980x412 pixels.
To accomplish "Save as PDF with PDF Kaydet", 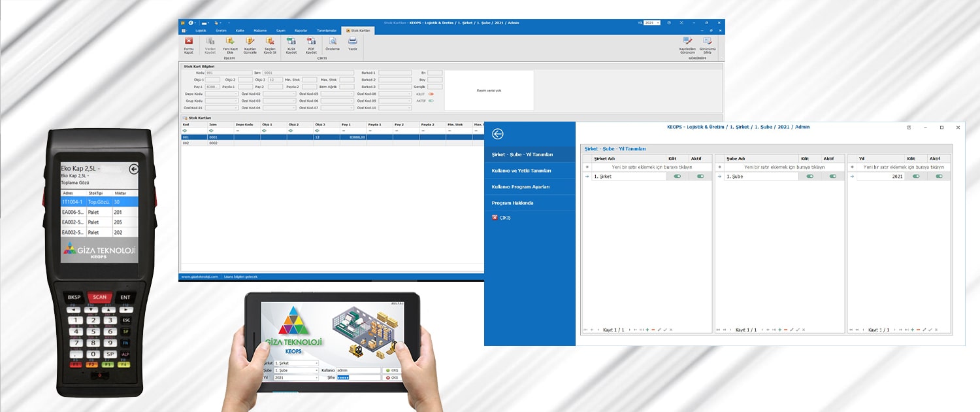I will click(312, 42).
